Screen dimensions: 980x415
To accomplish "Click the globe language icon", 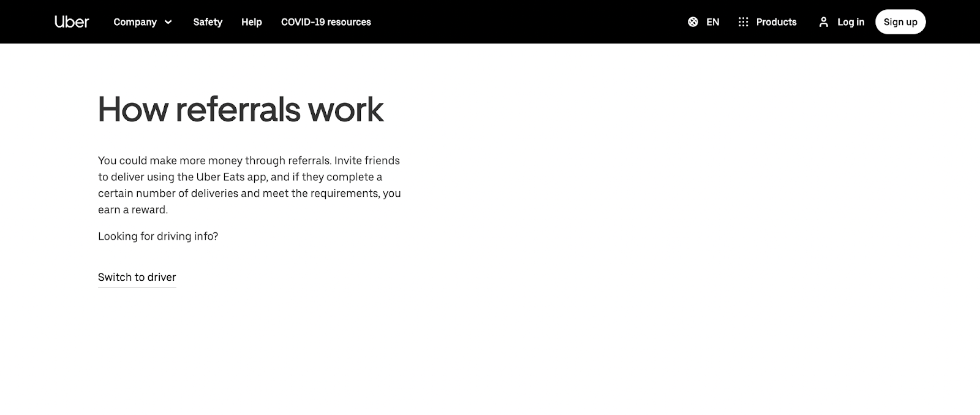I will (693, 22).
